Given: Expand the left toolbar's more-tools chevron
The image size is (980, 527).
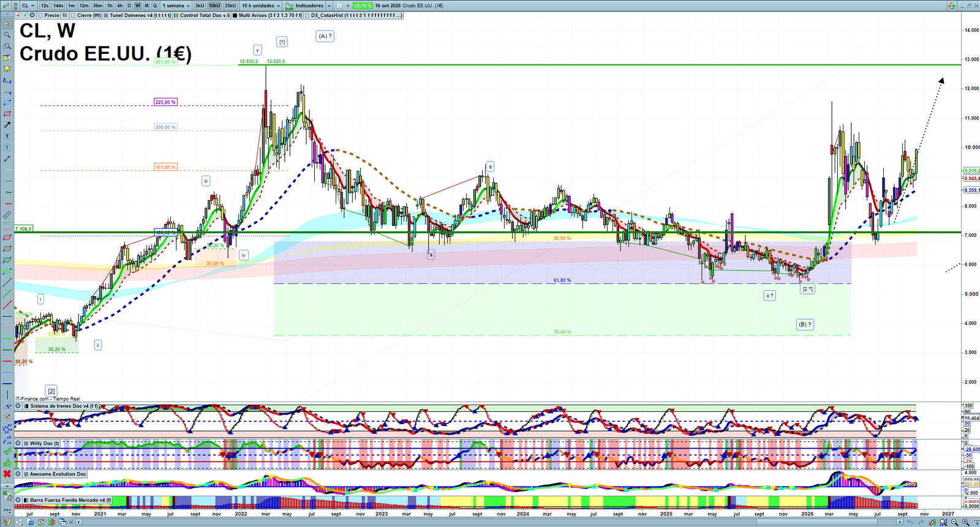Looking at the screenshot, I should tap(7, 485).
